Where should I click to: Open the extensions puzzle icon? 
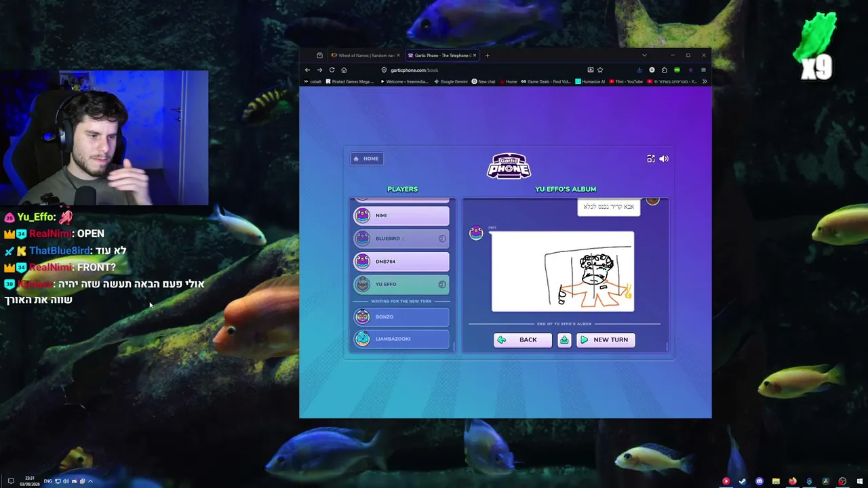point(665,70)
